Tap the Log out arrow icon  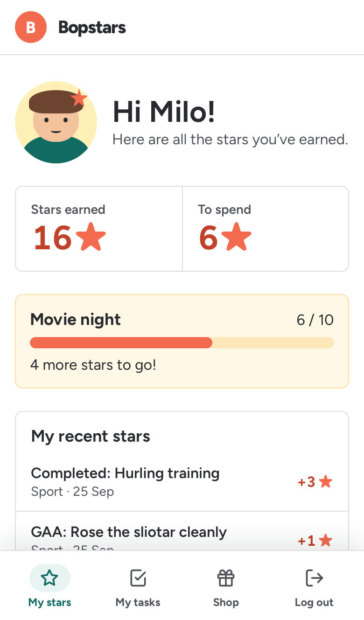pos(314,578)
